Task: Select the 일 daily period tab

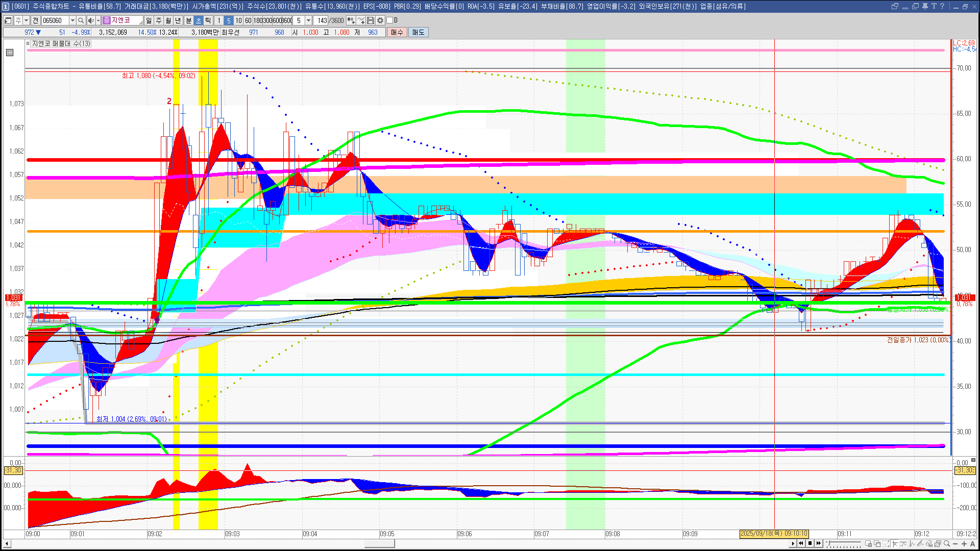Action: point(149,20)
